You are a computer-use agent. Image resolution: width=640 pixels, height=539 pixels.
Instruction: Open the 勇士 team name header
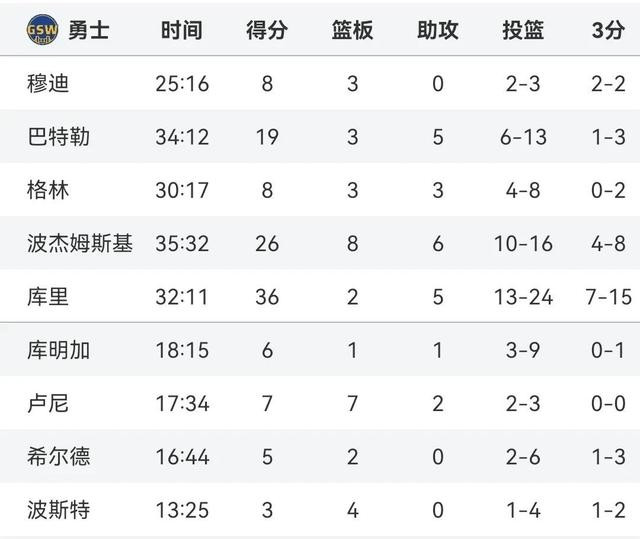[x=89, y=30]
